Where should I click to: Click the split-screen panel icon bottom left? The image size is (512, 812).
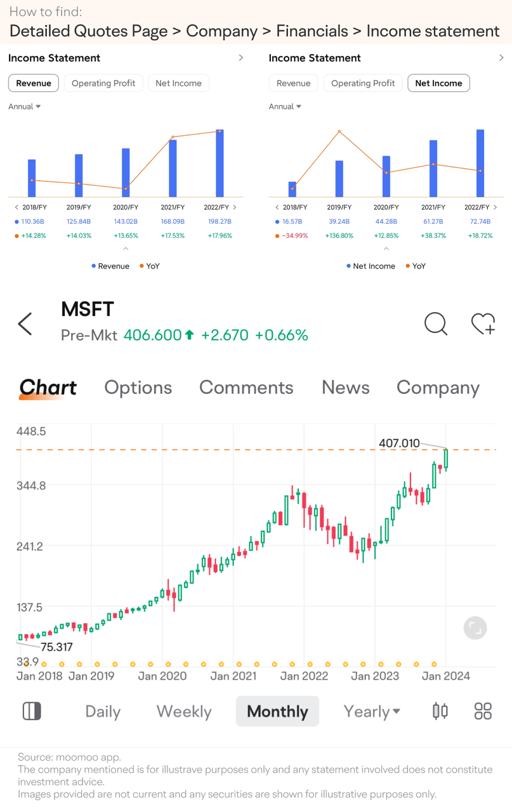tap(32, 711)
